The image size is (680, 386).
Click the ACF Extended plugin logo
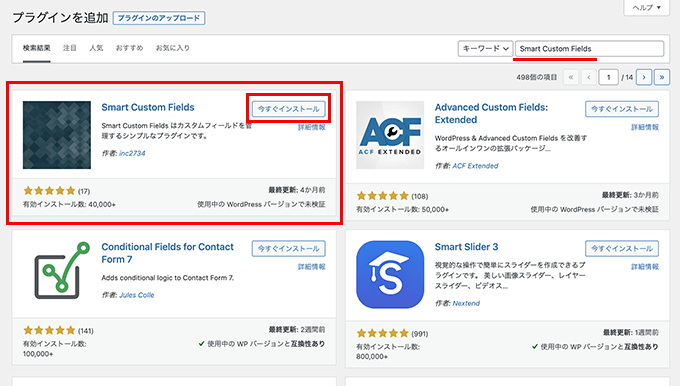390,135
